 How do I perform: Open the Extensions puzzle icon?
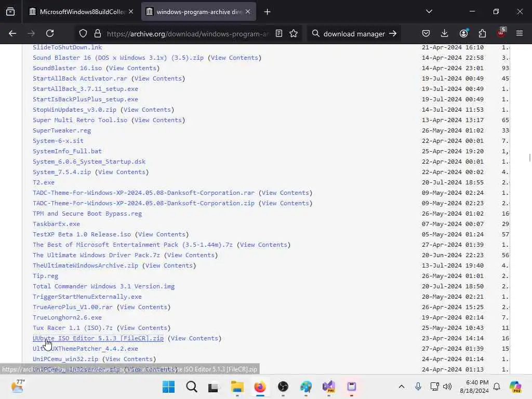click(482, 33)
